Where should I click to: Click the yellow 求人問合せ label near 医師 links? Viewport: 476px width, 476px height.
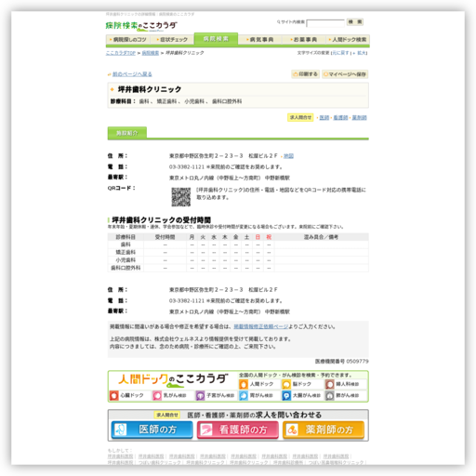(x=300, y=117)
